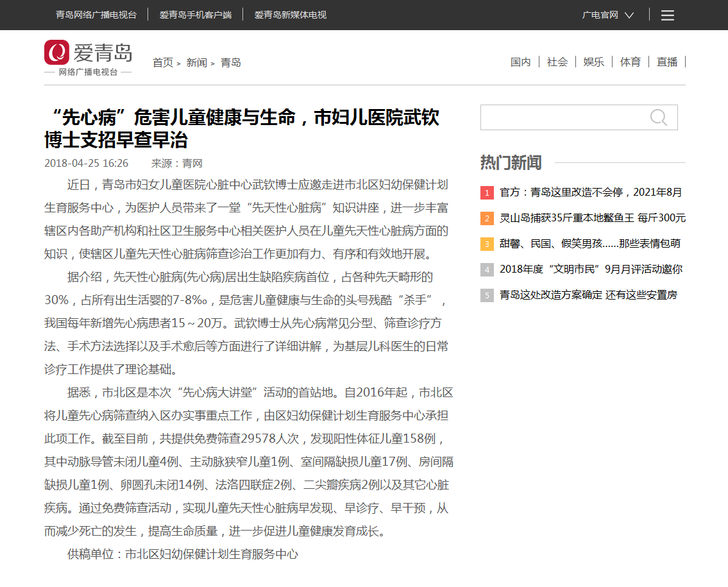Click the orange number 2 rank badge

(487, 218)
